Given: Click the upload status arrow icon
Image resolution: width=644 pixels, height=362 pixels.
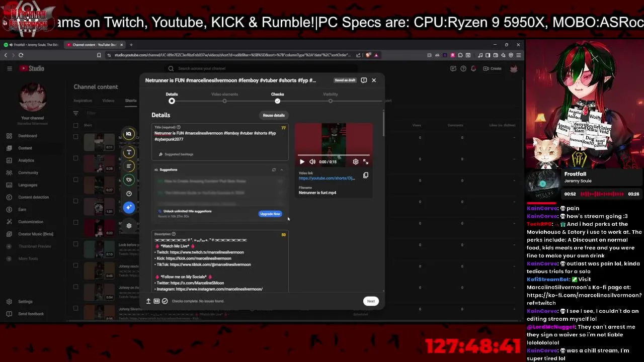Looking at the screenshot, I should (x=148, y=301).
